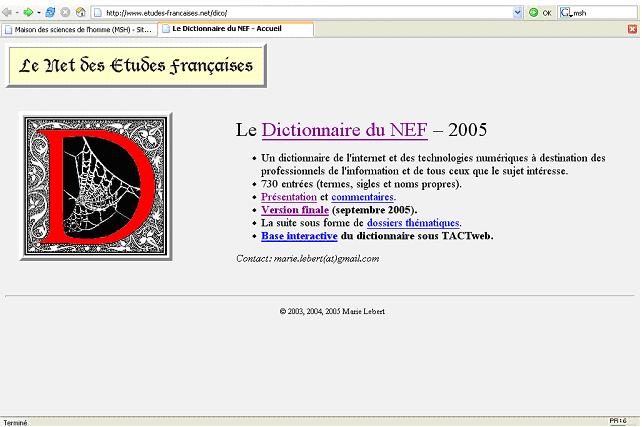Close the current tab with red X
642x427 pixels.
click(632, 30)
